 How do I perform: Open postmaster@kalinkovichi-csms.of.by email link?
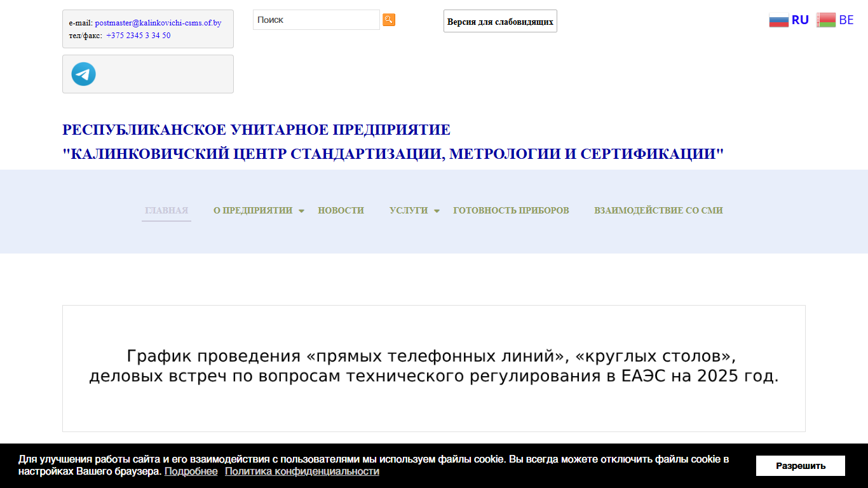[158, 23]
